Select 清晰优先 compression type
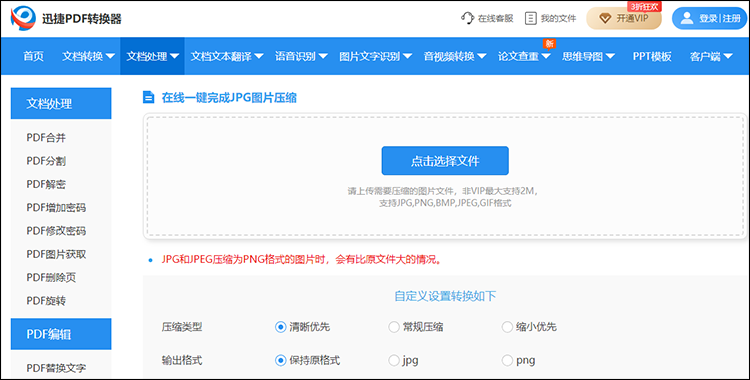750x380 pixels. (x=280, y=327)
